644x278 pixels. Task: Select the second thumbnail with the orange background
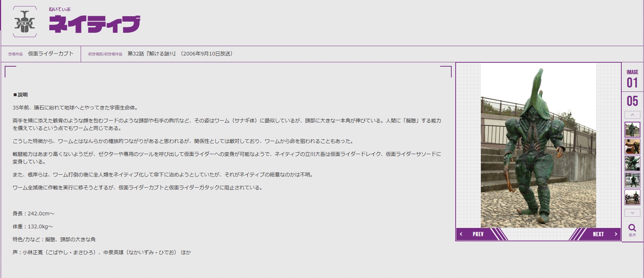point(632,147)
